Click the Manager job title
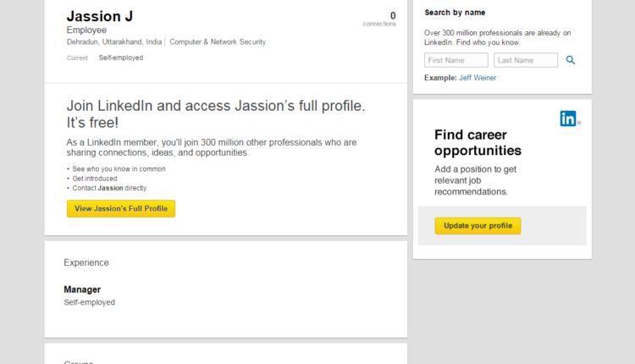The image size is (635, 364). 82,290
